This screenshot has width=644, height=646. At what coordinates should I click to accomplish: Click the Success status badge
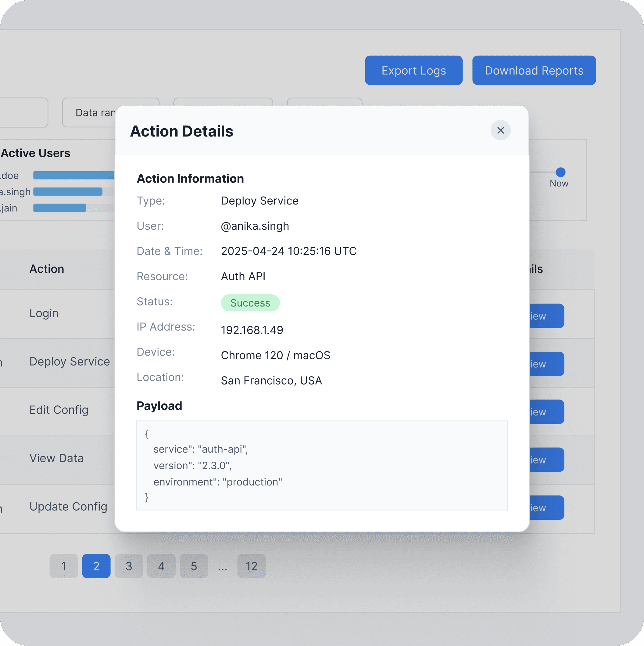pos(250,303)
